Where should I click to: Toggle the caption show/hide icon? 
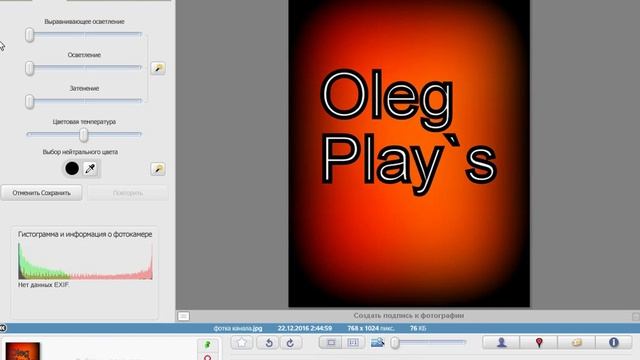point(184,316)
